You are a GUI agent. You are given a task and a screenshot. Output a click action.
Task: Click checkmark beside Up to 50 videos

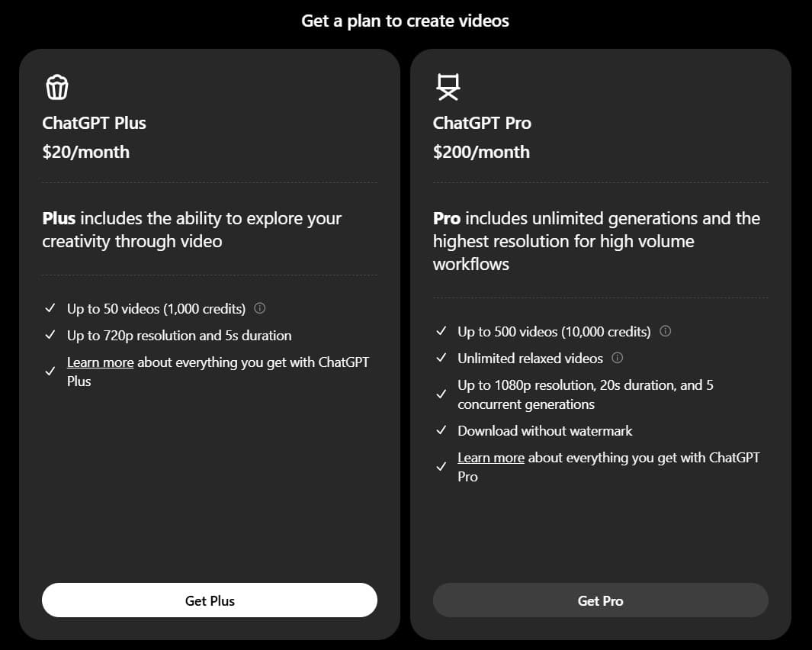point(50,308)
